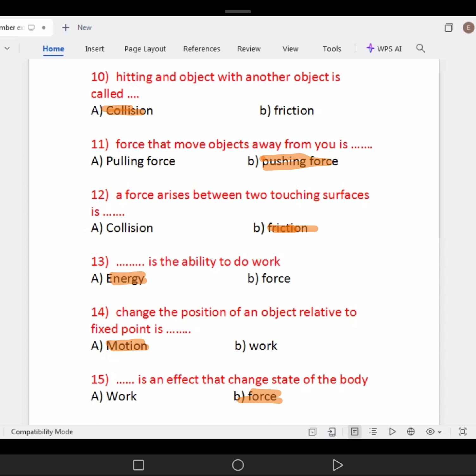The height and width of the screenshot is (476, 476).
Task: Switch to the Page Layout tab
Action: pos(145,49)
